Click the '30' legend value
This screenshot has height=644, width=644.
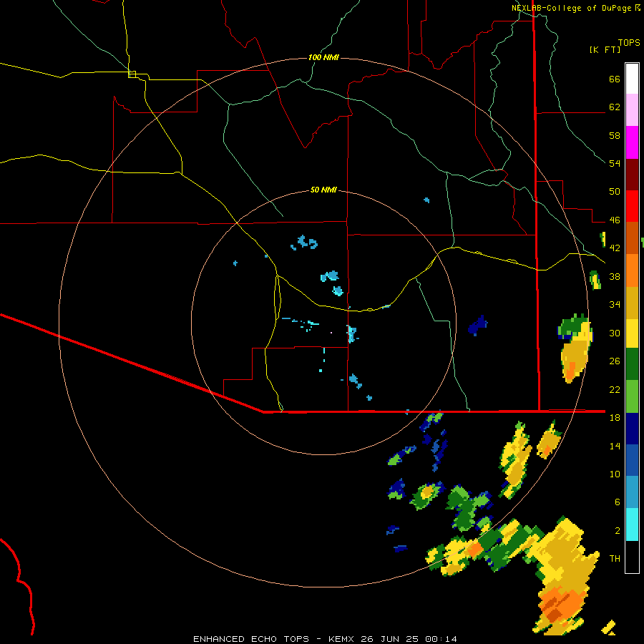click(615, 333)
